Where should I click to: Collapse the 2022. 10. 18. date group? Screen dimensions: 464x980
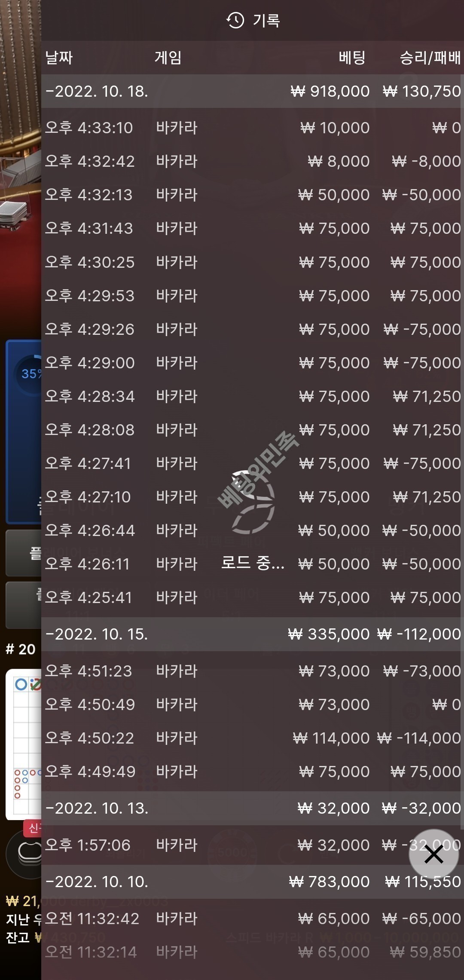click(x=252, y=91)
